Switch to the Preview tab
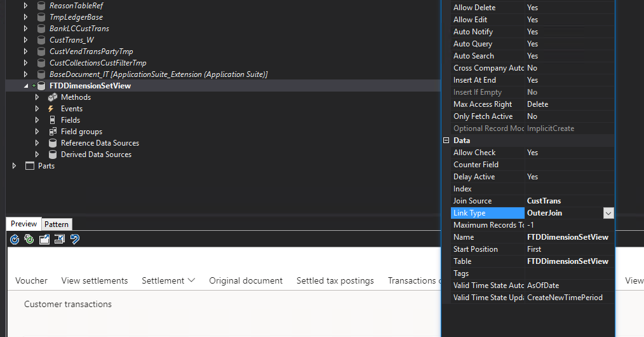Screen dimensions: 644x337 pyautogui.click(x=24, y=224)
